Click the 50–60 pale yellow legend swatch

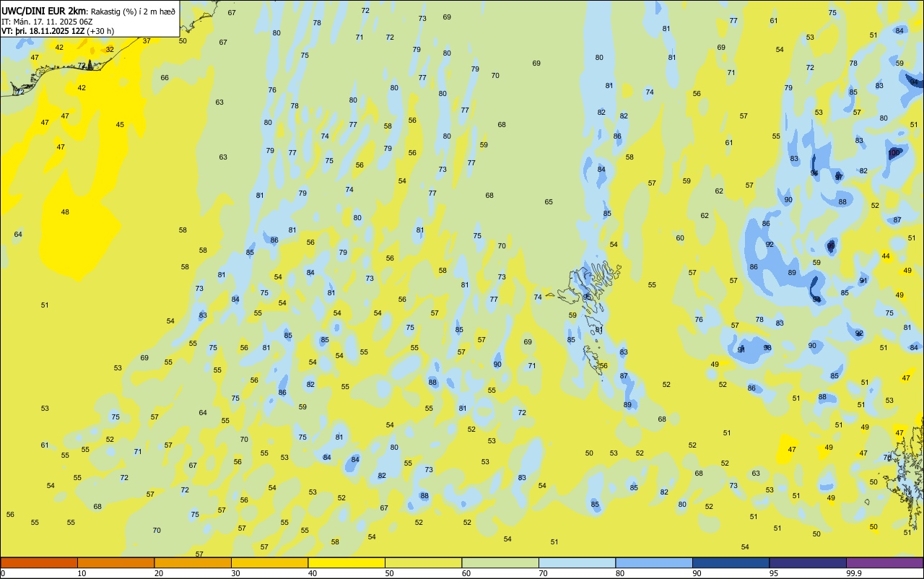423,562
